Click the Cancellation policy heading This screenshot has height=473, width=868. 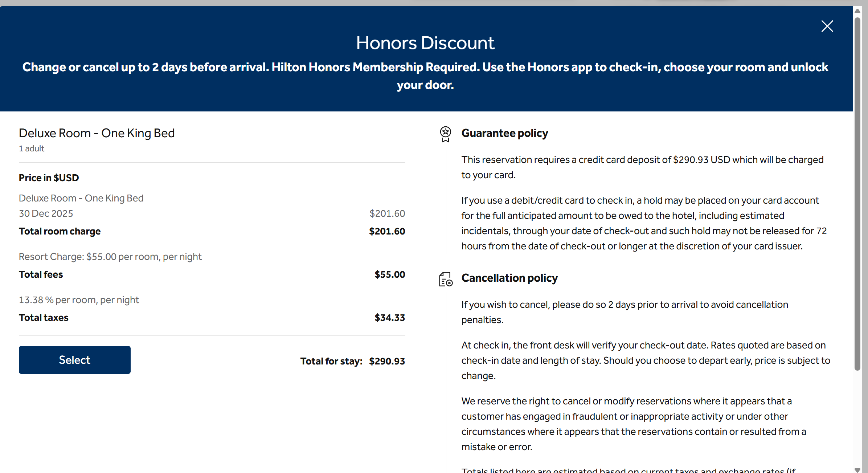509,278
